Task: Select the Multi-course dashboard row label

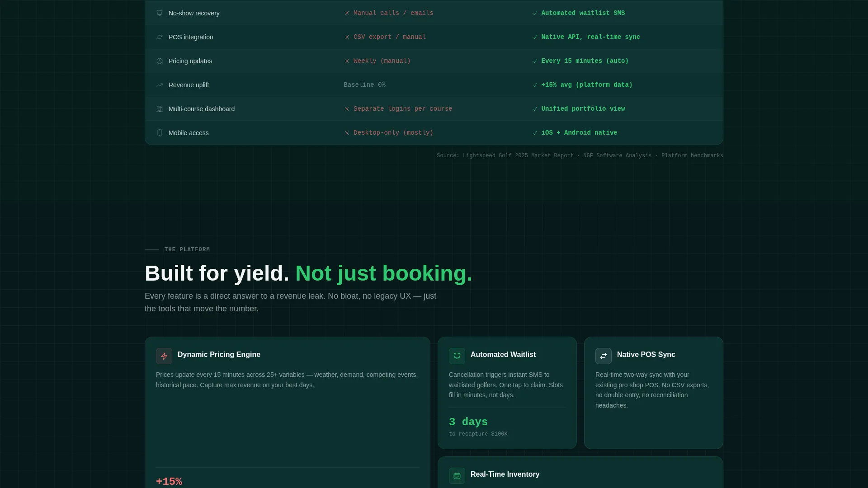Action: [202, 109]
